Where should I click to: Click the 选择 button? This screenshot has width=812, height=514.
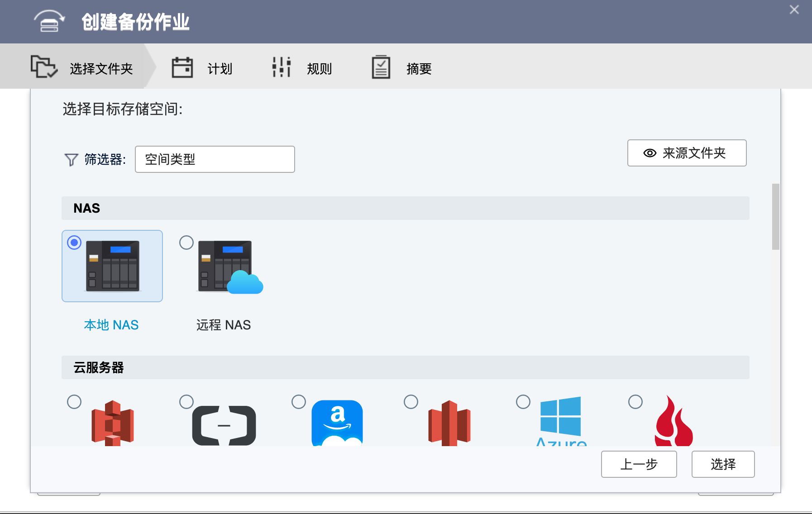click(722, 464)
